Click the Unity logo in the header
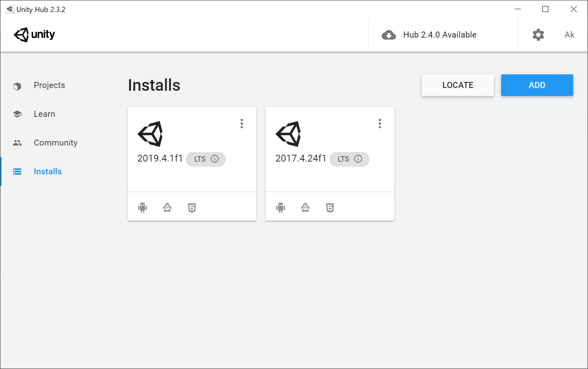This screenshot has height=369, width=588. pos(34,35)
